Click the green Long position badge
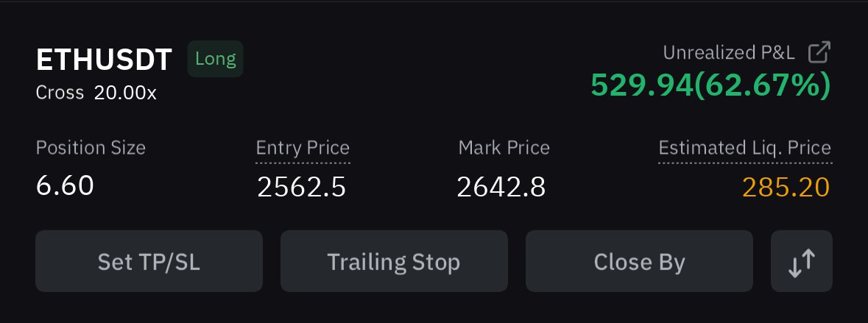This screenshot has width=868, height=323. tap(215, 59)
